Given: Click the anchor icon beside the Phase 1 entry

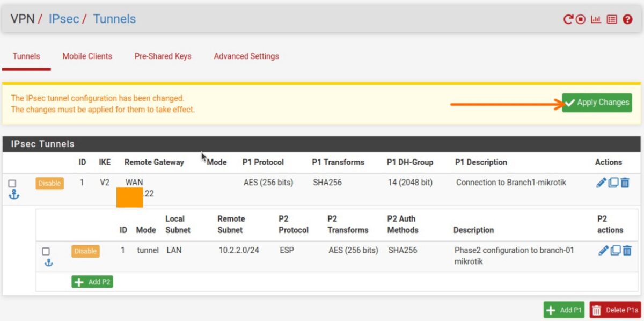Looking at the screenshot, I should [x=14, y=194].
